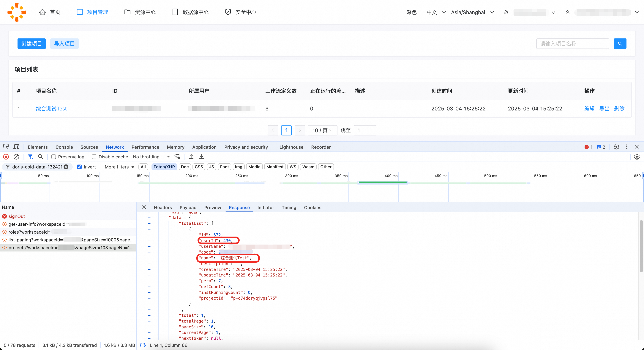Open 安全中心 security center
Image resolution: width=644 pixels, height=350 pixels.
point(241,12)
